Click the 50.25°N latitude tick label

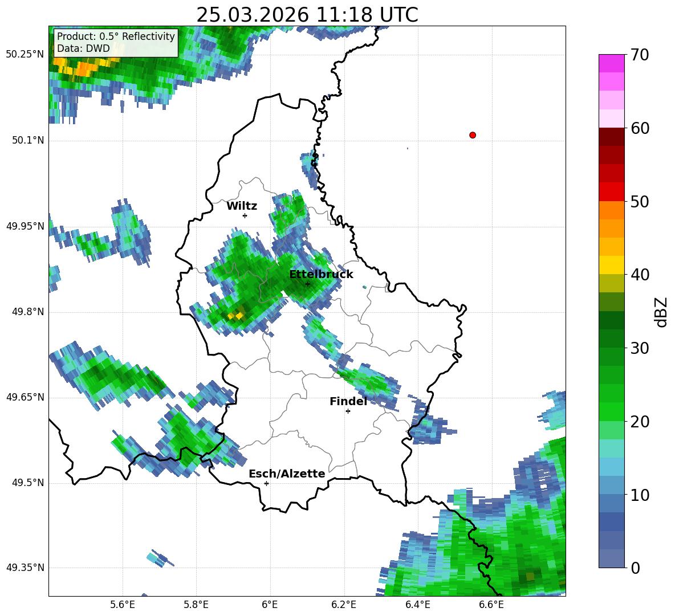[x=25, y=55]
